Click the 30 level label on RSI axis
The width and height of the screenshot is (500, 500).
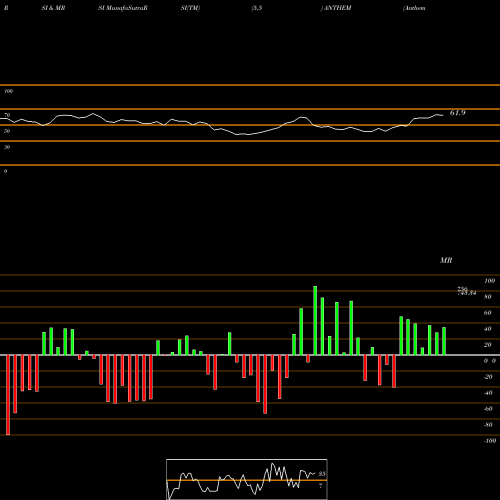[7, 147]
